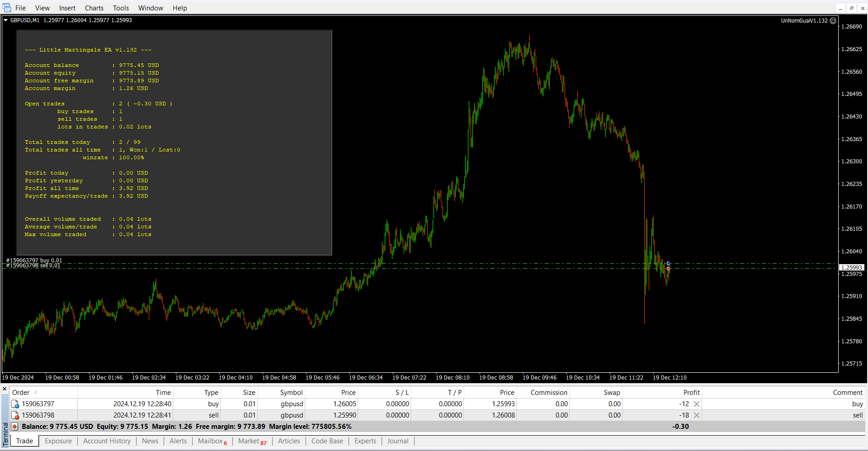Sort the trade list by Profit column
Viewport: 868px width, 451px height.
click(691, 393)
